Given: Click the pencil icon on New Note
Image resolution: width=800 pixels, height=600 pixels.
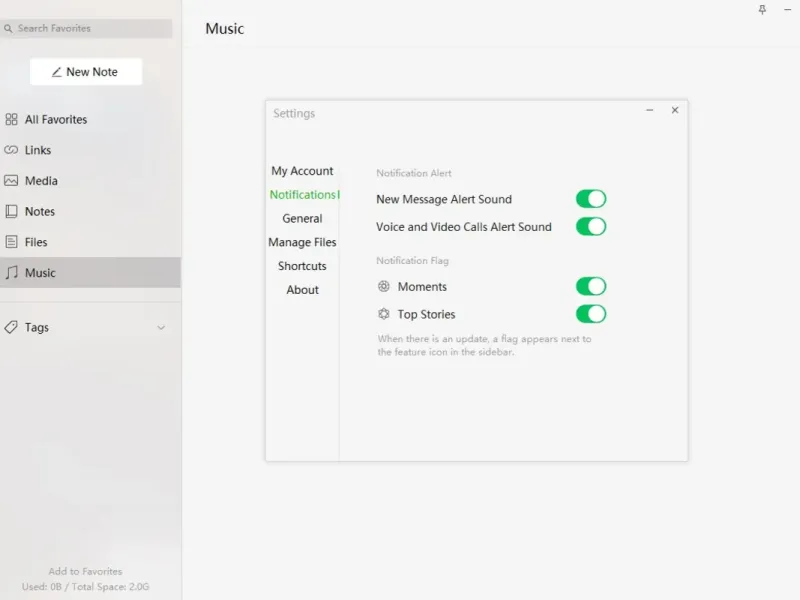Looking at the screenshot, I should tap(57, 72).
